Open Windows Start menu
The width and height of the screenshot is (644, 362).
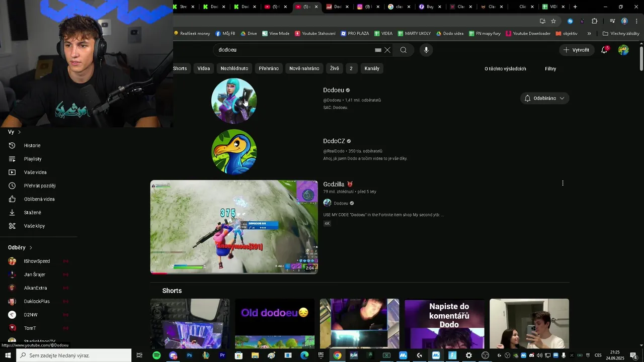[8, 355]
